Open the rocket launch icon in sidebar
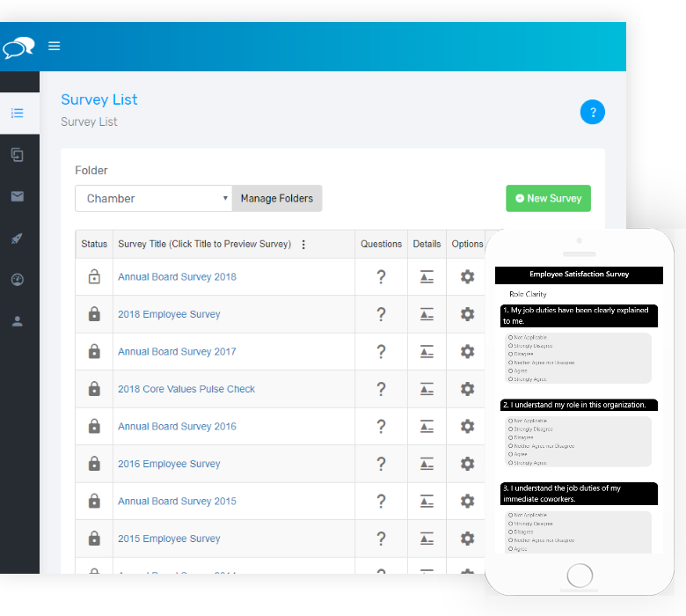 click(18, 238)
